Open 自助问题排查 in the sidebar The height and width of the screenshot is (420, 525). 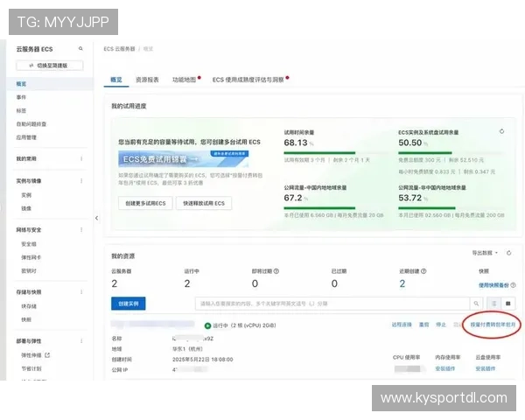coord(31,124)
